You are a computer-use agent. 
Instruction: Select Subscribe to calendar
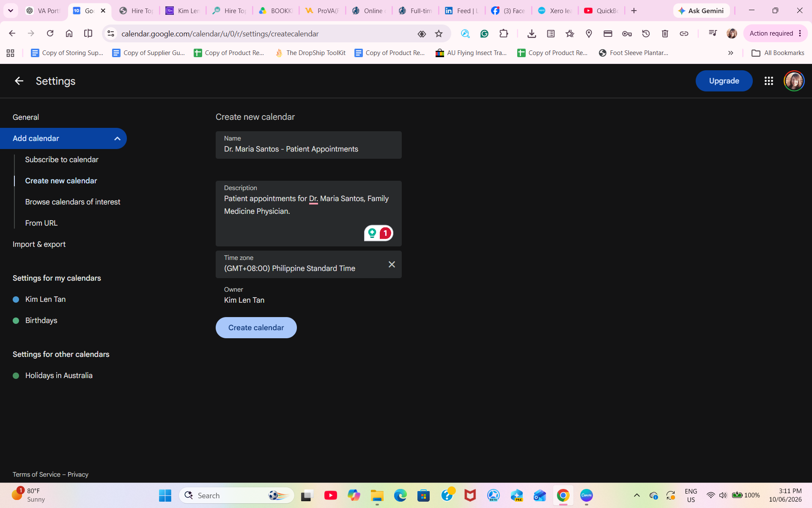pyautogui.click(x=62, y=160)
